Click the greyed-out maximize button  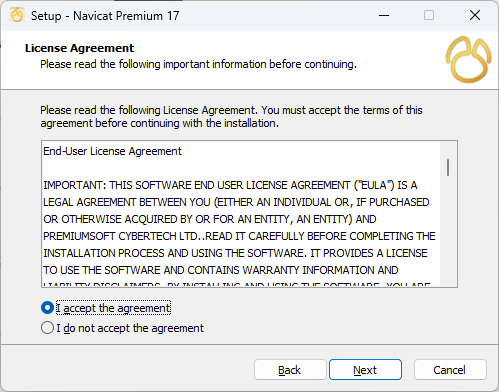(x=429, y=15)
